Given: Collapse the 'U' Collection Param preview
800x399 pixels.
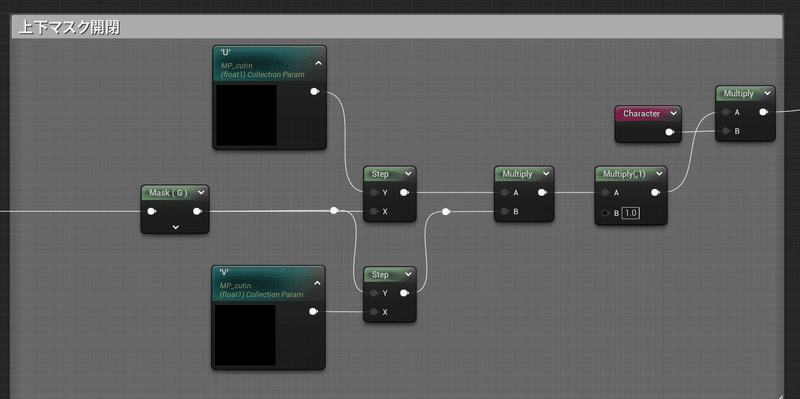Looking at the screenshot, I should coord(318,64).
